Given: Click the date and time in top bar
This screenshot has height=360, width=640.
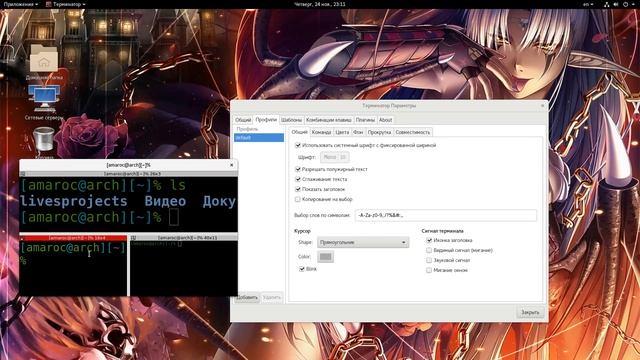Looking at the screenshot, I should [x=320, y=4].
